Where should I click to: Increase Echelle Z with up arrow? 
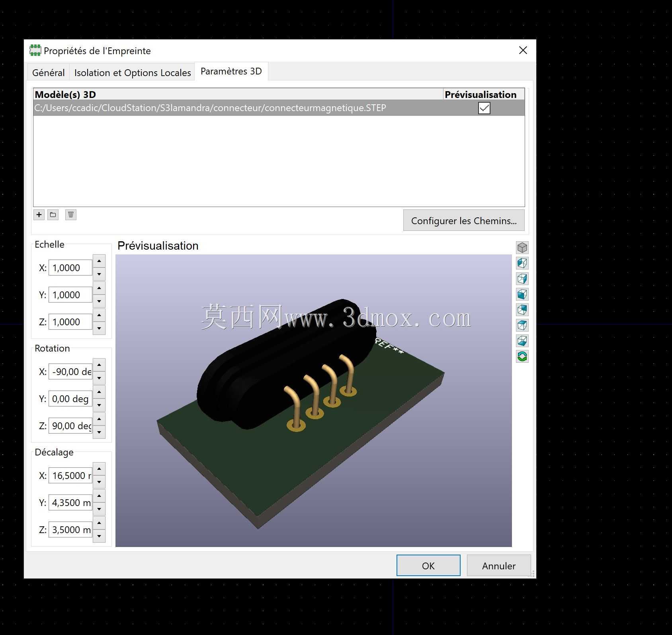click(x=99, y=315)
